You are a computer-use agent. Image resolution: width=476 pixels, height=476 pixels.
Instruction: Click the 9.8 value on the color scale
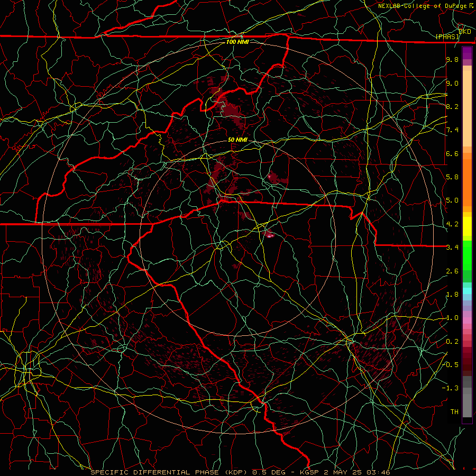[x=452, y=60]
